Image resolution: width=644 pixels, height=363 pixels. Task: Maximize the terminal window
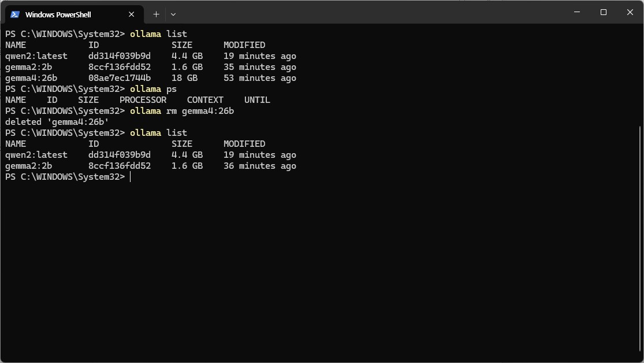604,12
